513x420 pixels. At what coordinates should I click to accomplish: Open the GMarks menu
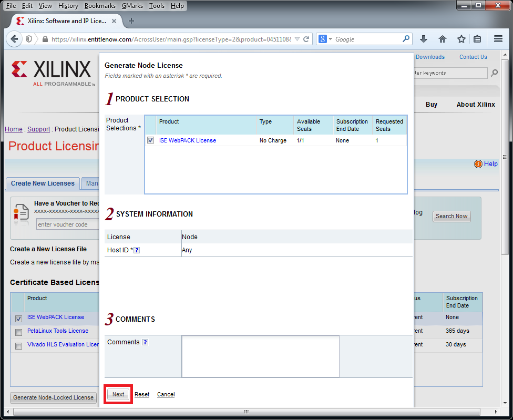[132, 6]
